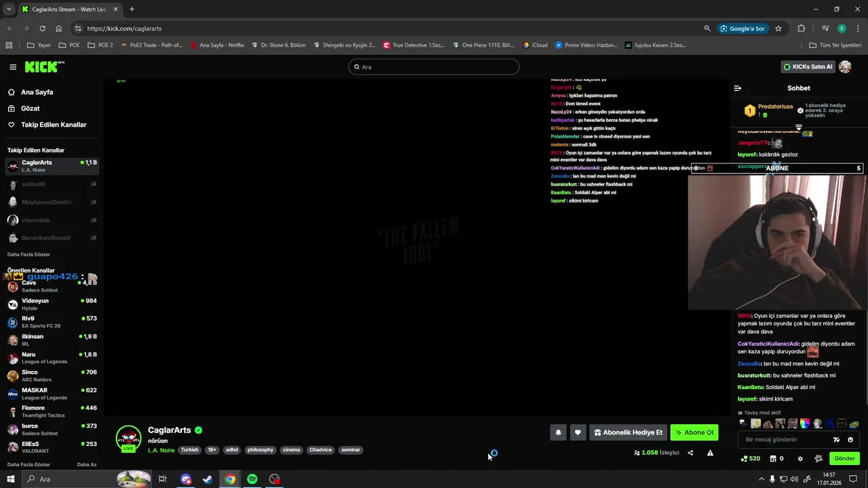Open EliEsS VALORANT channel

(52, 447)
